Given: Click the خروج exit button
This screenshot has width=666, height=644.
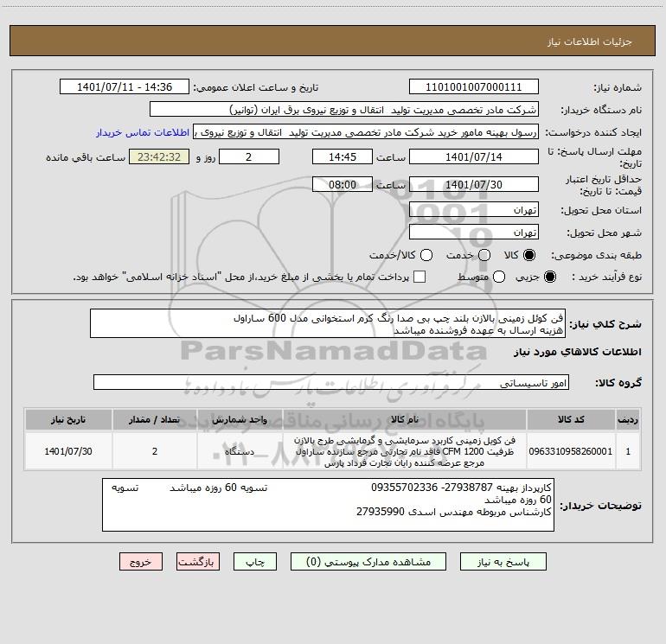Looking at the screenshot, I should tap(141, 562).
